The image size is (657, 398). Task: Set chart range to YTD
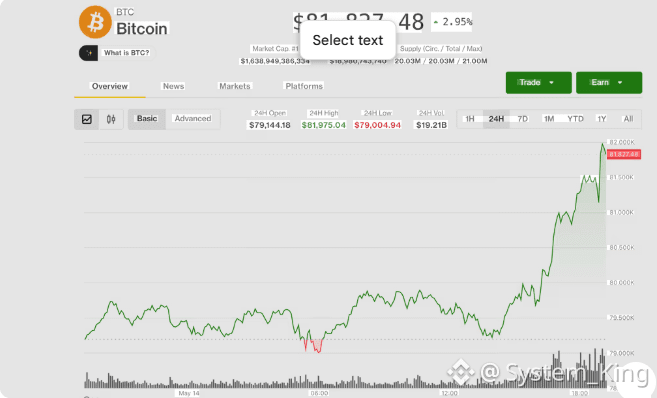[575, 119]
